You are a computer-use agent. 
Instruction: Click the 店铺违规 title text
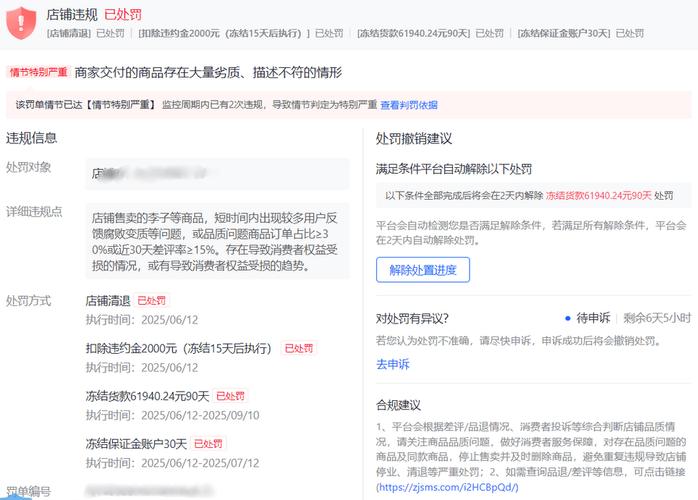pos(72,15)
